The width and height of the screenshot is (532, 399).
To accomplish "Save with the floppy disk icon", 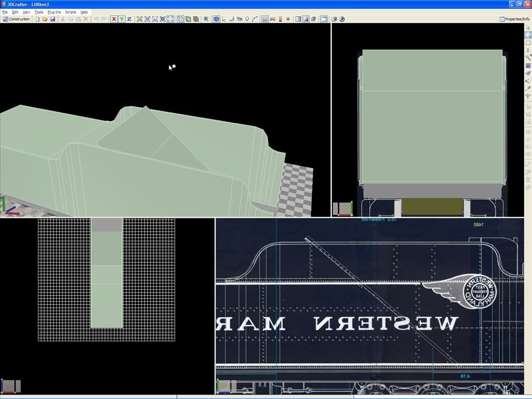I will [53, 19].
